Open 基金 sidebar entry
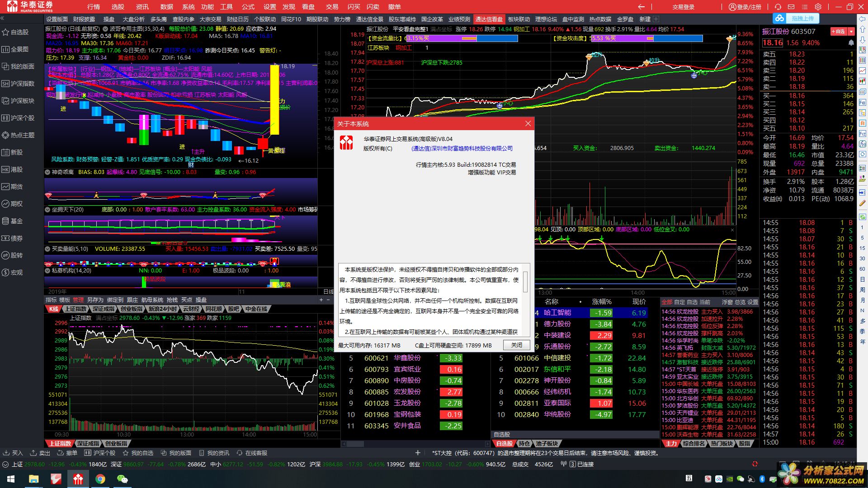The height and width of the screenshot is (488, 868). point(12,221)
